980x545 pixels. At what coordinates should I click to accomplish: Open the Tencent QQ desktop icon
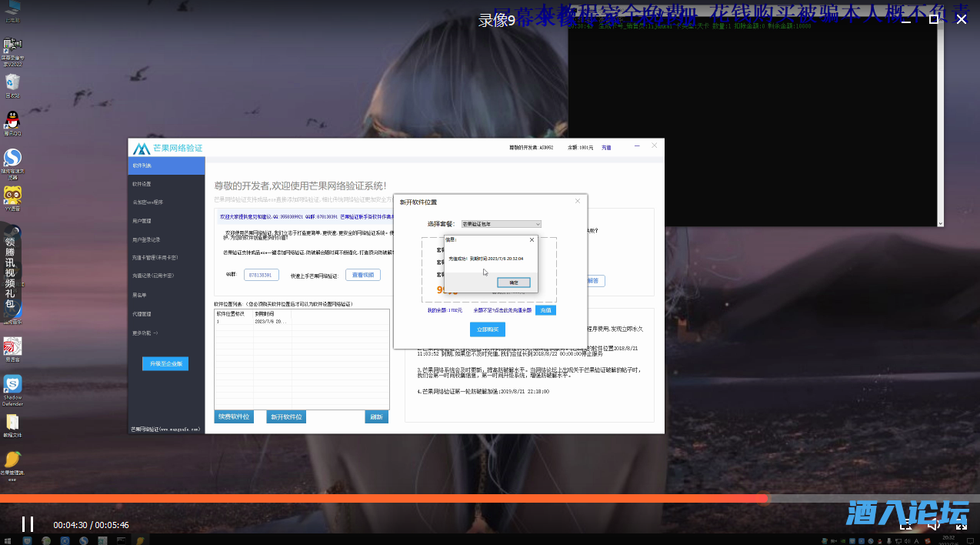point(12,122)
